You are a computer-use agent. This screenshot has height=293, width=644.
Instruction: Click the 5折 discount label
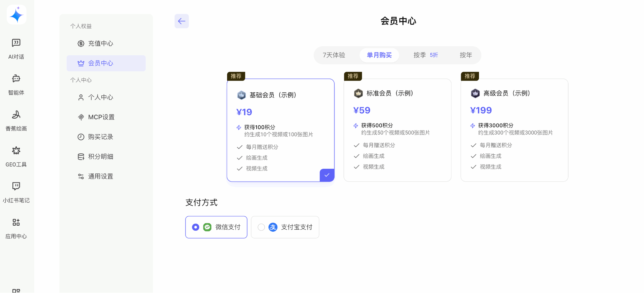tap(434, 55)
